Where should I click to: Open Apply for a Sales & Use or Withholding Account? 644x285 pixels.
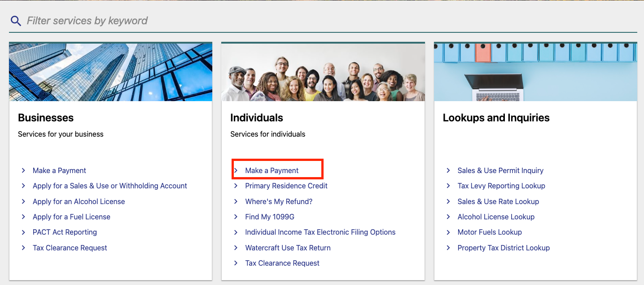coord(110,186)
